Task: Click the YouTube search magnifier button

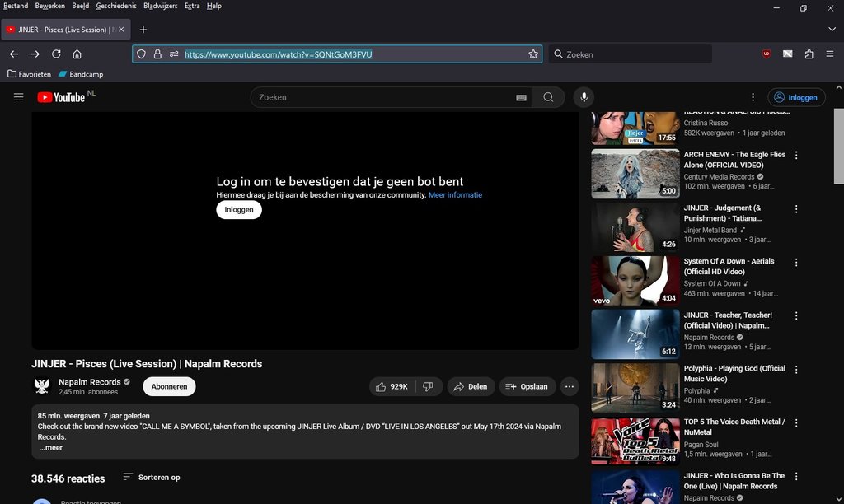Action: [x=548, y=97]
